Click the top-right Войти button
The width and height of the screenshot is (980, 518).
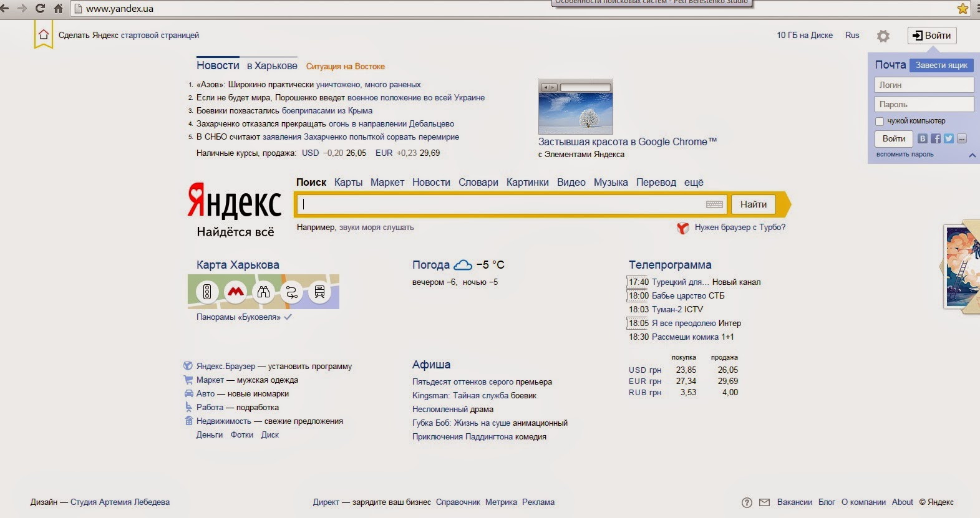coord(932,36)
